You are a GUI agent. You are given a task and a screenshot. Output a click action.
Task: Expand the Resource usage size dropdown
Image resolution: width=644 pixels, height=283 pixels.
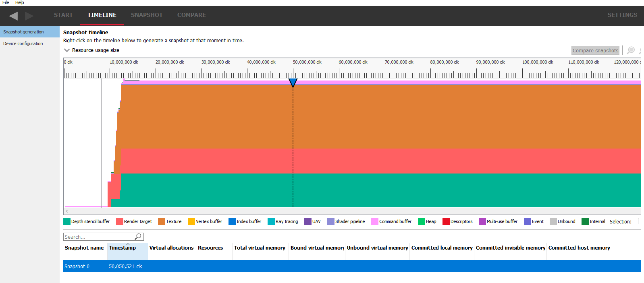67,50
